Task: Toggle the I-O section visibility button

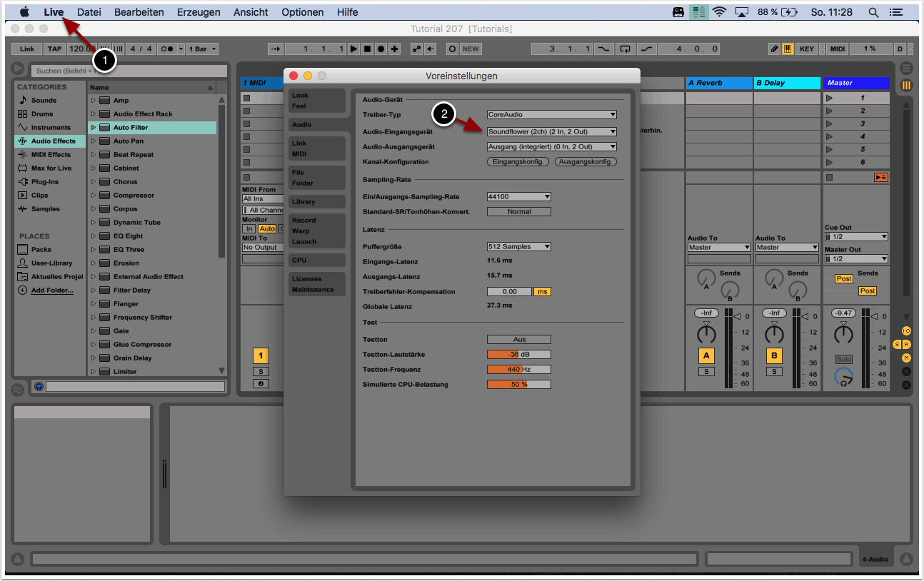Action: [906, 331]
